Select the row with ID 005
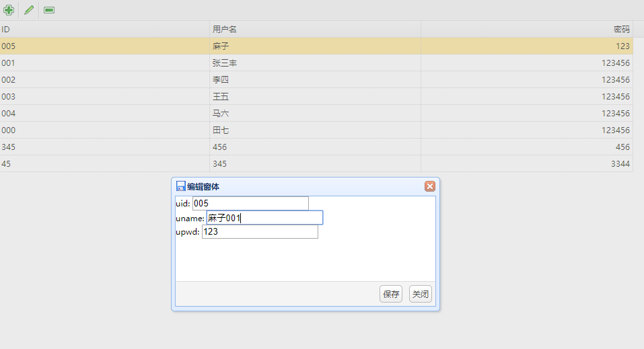 316,46
